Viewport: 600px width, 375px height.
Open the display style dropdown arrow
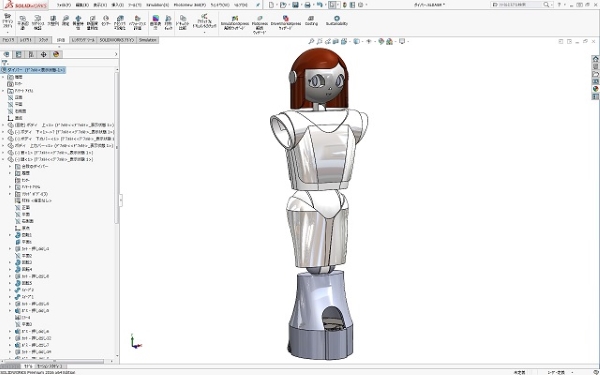(x=361, y=41)
